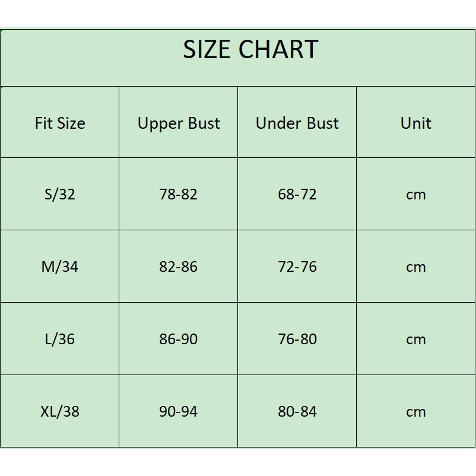Click the SIZE CHART title cell

(x=250, y=50)
